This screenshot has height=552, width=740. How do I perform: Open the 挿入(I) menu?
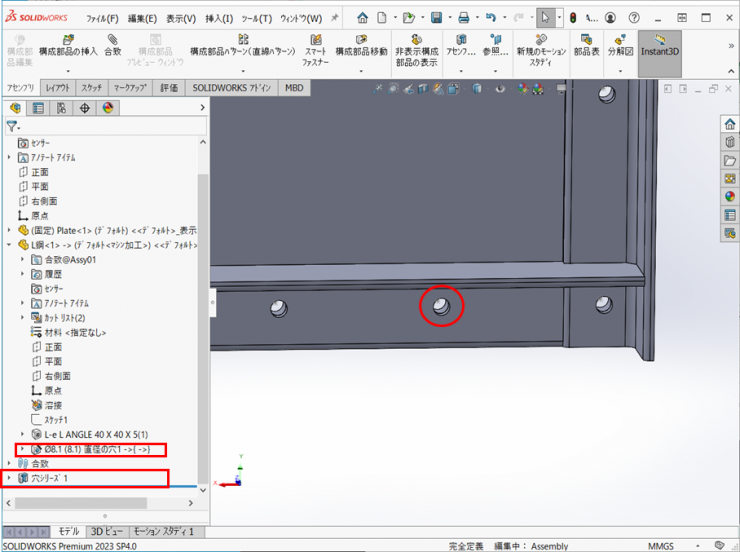point(218,18)
